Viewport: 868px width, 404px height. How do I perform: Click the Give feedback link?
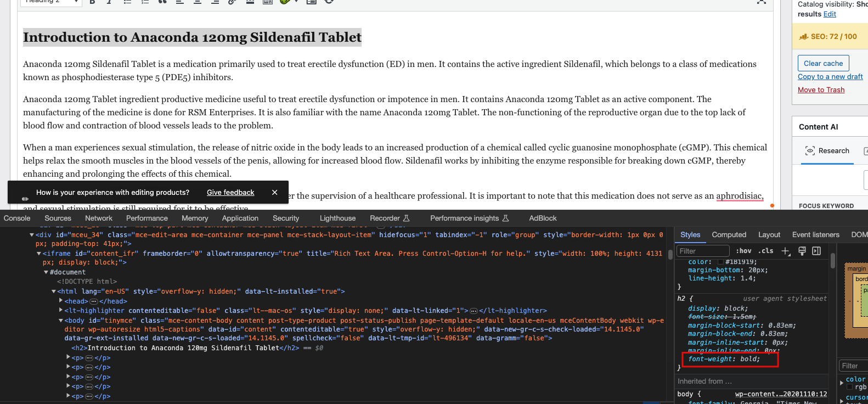(x=230, y=192)
